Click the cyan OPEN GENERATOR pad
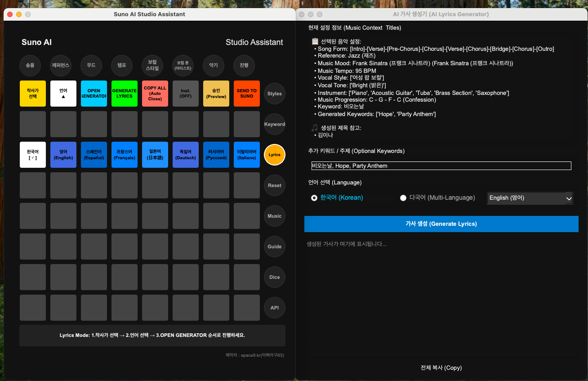Image resolution: width=588 pixels, height=381 pixels. tap(94, 94)
